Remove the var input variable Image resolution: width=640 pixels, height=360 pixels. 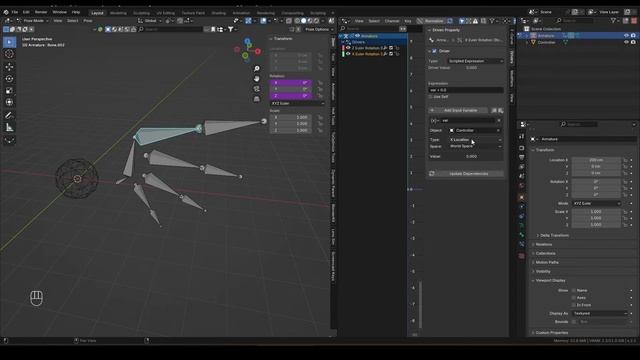pyautogui.click(x=499, y=121)
